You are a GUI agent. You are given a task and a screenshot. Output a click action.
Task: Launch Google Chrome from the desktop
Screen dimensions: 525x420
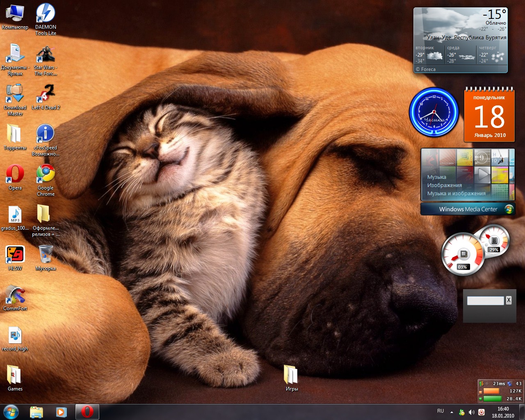pos(46,174)
